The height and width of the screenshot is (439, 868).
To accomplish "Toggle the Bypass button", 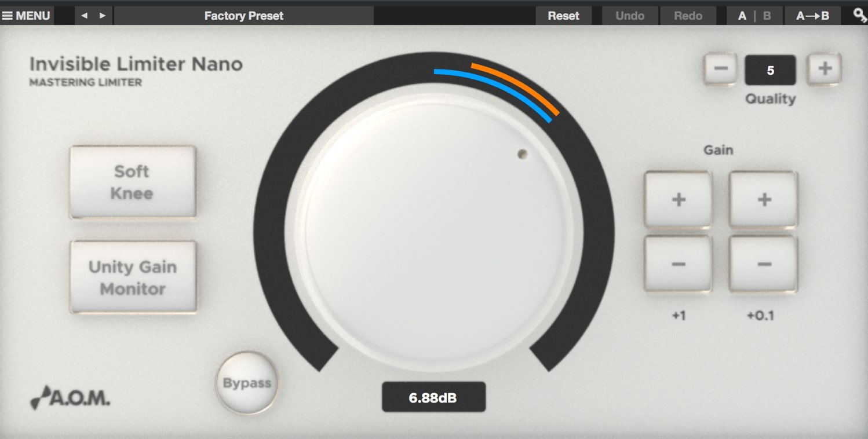I will click(x=247, y=383).
